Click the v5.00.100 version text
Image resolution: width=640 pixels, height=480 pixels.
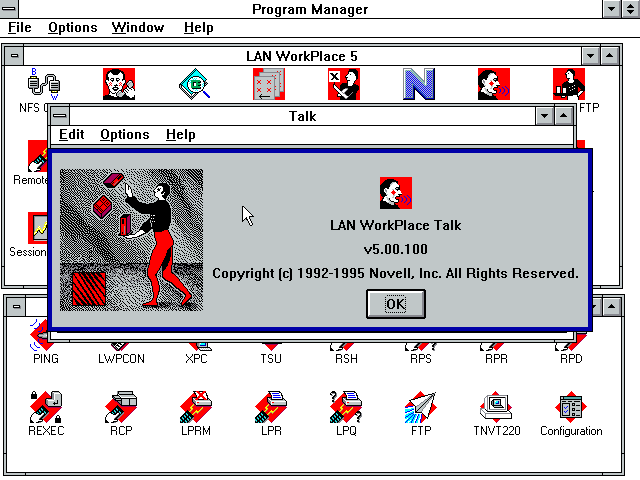396,249
